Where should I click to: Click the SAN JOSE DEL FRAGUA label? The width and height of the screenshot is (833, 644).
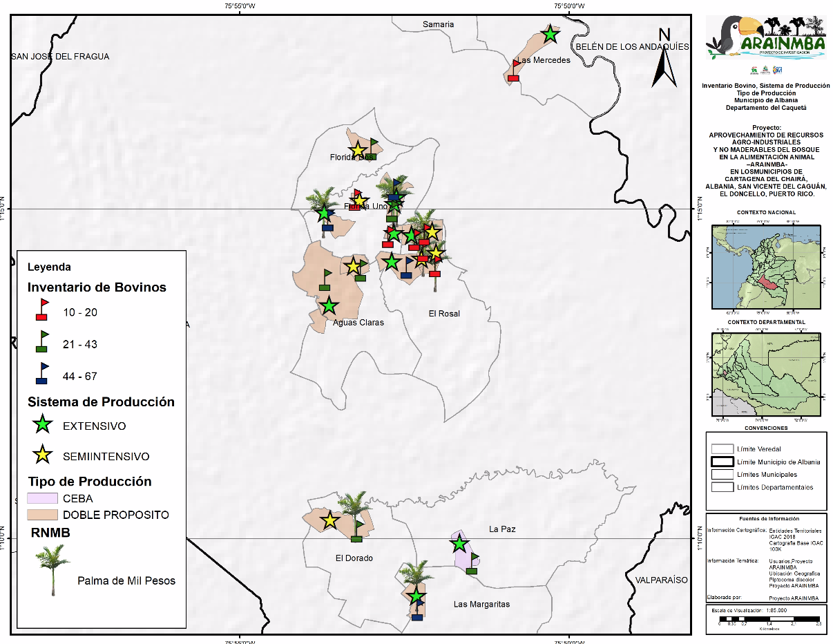pos(60,57)
